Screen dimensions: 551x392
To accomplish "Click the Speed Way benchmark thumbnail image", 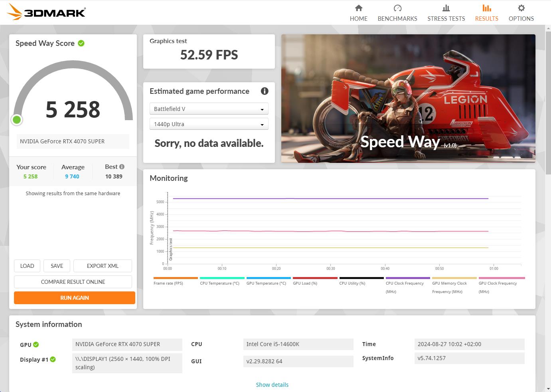I will (408, 98).
